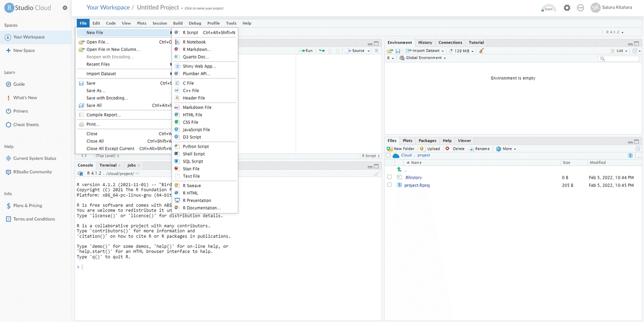Collapse the RStudio Cloud sidebar

(64, 8)
